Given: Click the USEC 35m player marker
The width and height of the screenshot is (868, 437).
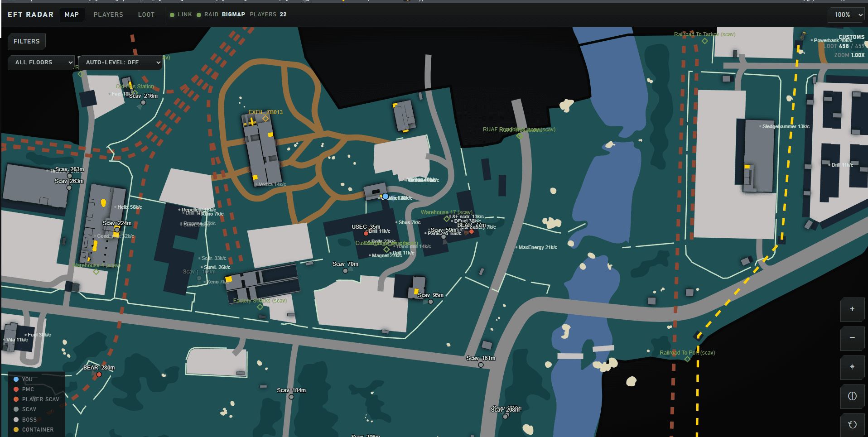Looking at the screenshot, I should pos(366,233).
